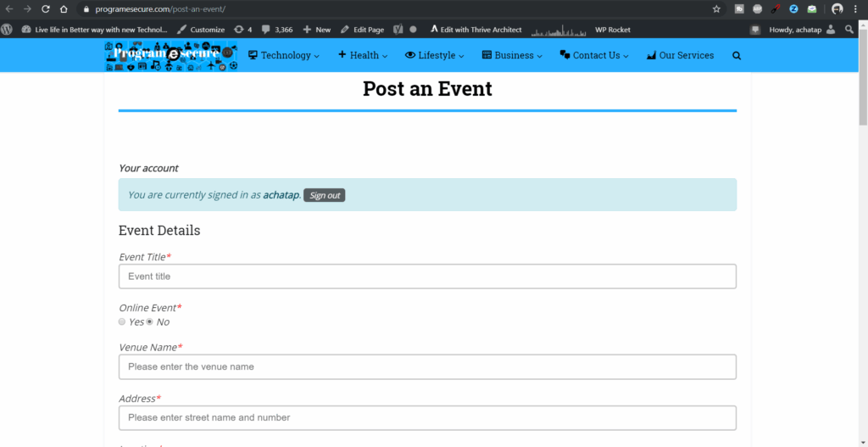868x447 pixels.
Task: Bookmark this page with the star icon
Action: pos(716,8)
